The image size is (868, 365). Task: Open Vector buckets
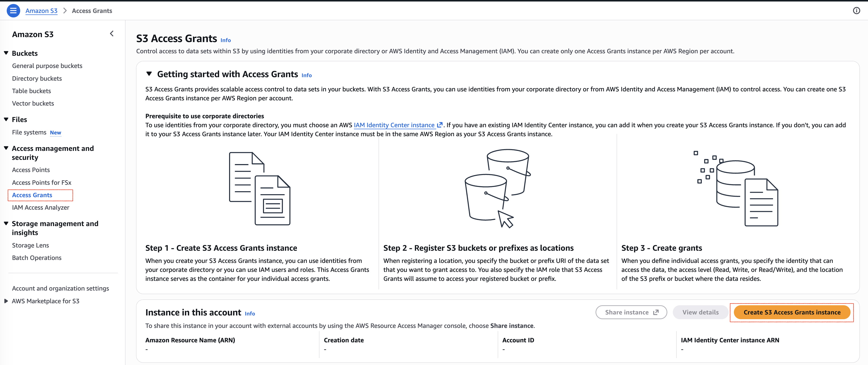coord(33,103)
